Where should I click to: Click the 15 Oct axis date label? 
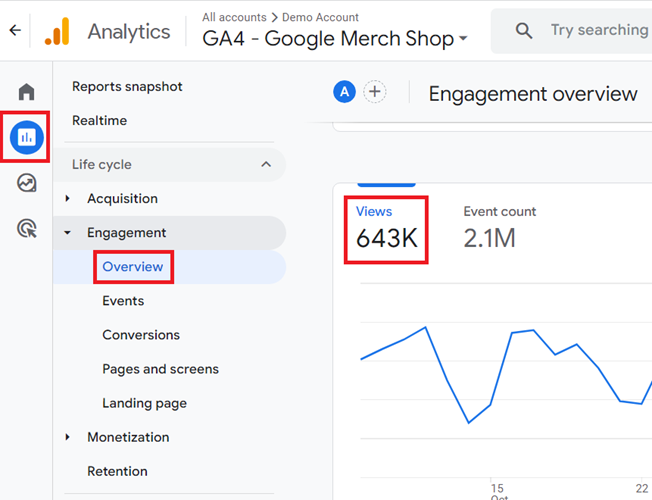point(498,491)
